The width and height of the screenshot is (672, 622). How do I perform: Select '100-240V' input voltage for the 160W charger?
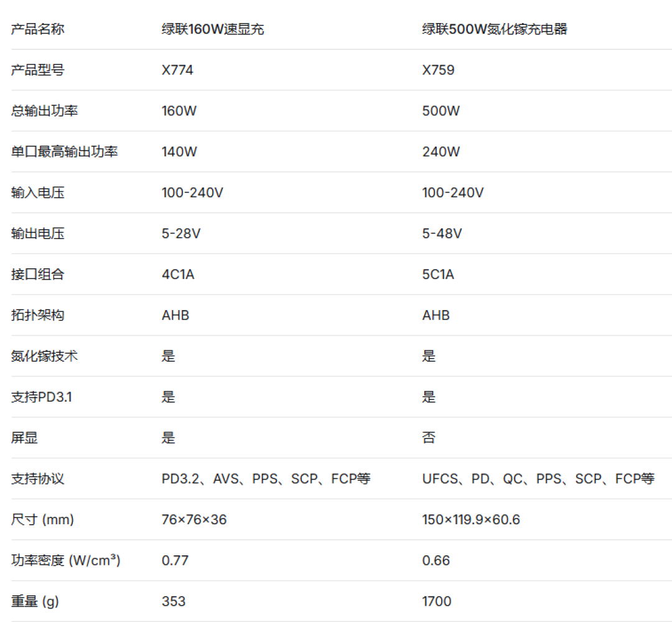(192, 192)
